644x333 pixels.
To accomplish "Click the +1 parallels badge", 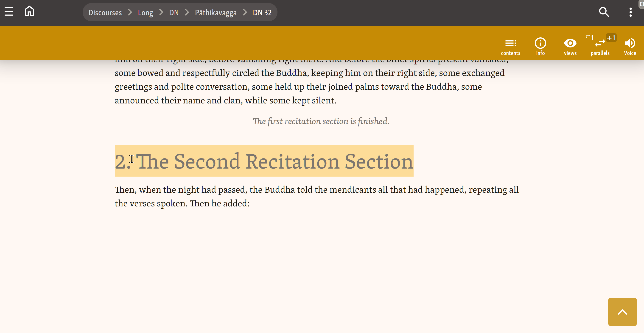I will (611, 38).
